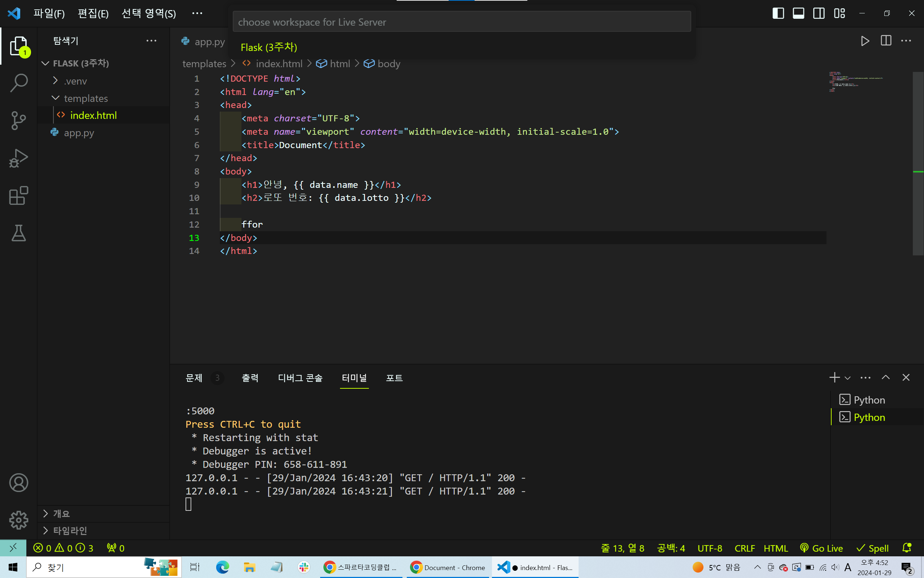Open the Accounts menu icon
This screenshot has height=578, width=924.
(18, 482)
